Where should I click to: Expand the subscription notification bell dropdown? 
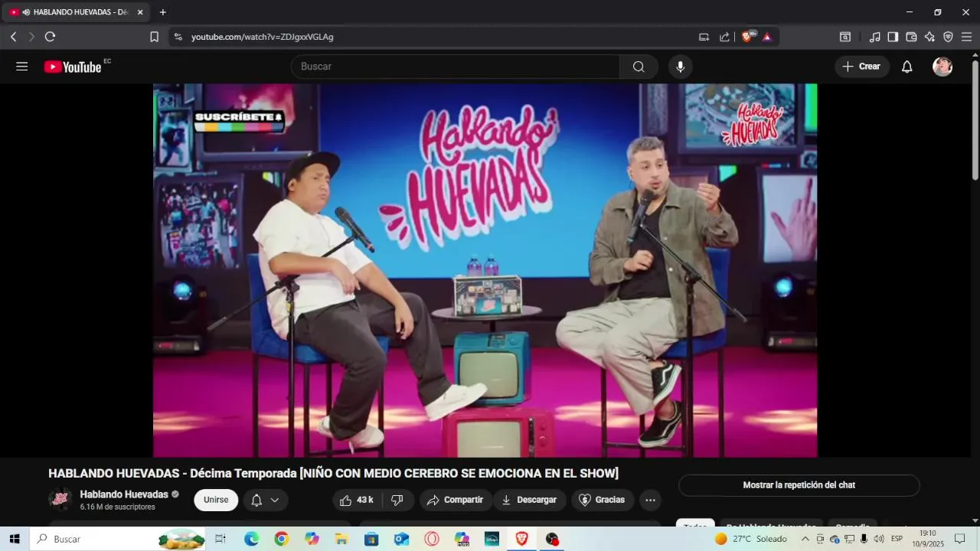(x=266, y=500)
